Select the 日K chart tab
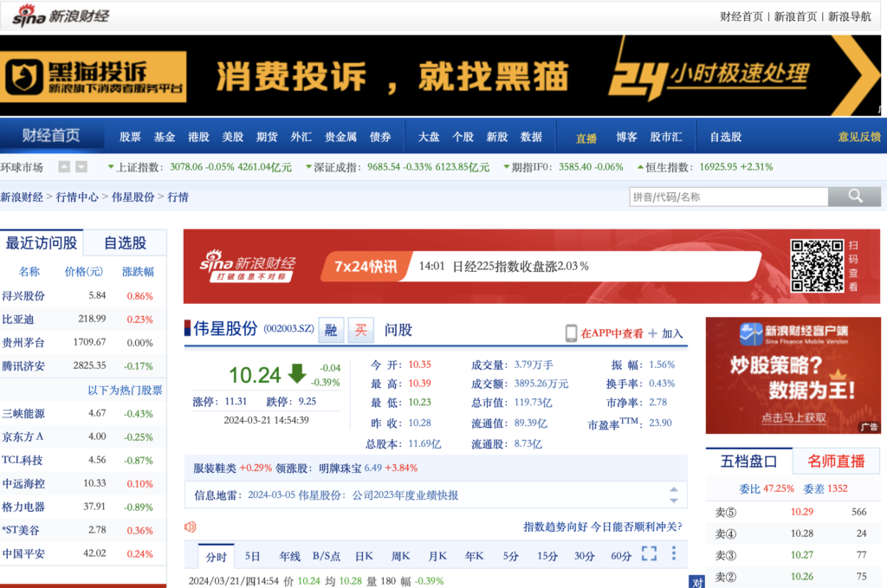The height and width of the screenshot is (588, 887). 364,556
